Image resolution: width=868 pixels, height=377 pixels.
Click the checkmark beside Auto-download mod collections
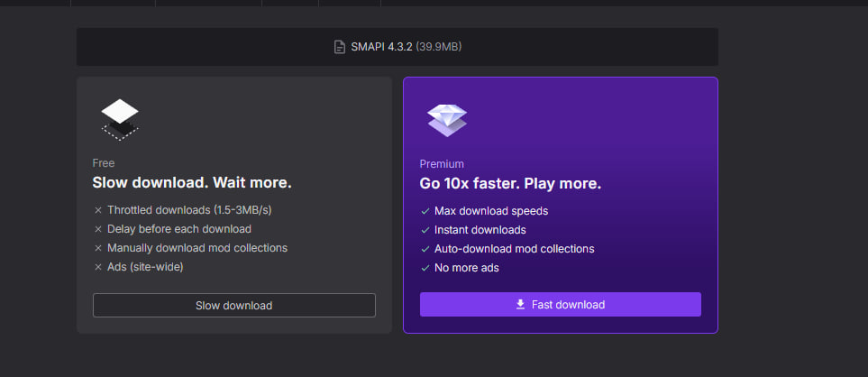click(425, 249)
